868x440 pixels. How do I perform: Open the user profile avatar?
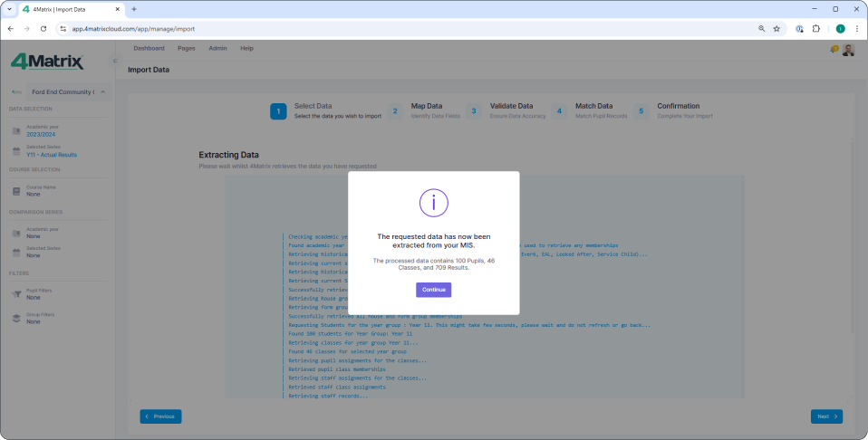(x=848, y=50)
